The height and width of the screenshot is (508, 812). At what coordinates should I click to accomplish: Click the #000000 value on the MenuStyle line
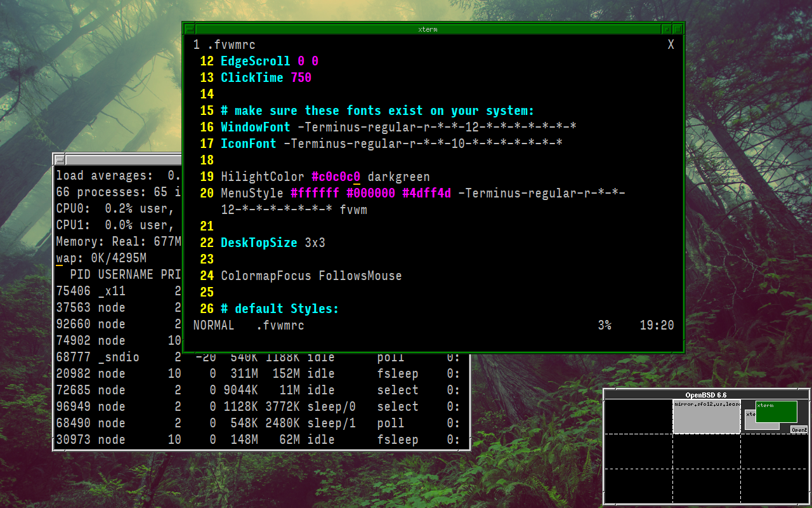pyautogui.click(x=370, y=194)
